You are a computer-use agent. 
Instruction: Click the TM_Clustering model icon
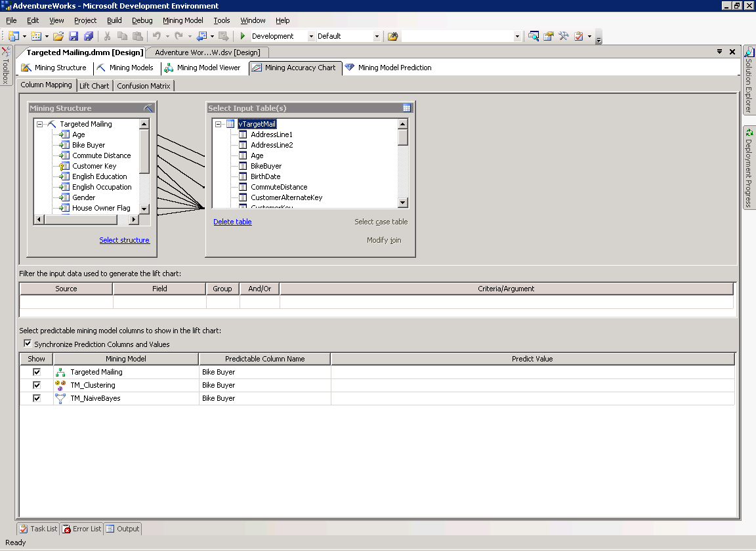pos(60,385)
